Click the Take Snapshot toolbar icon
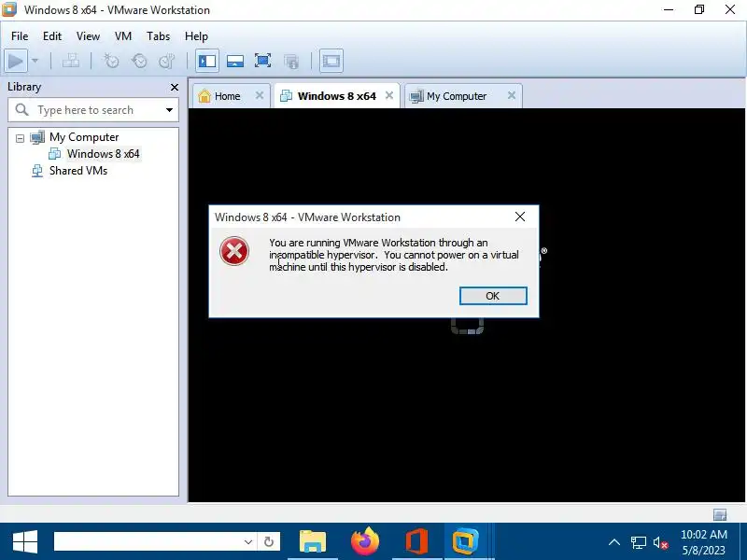Image resolution: width=747 pixels, height=560 pixels. click(111, 61)
